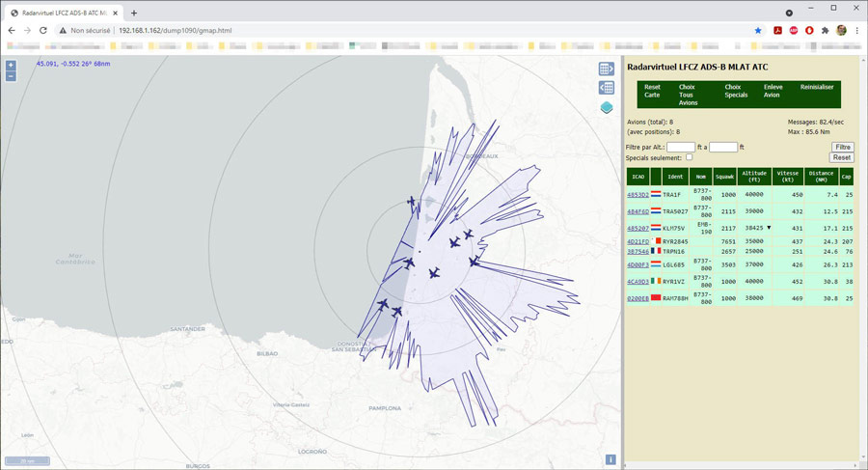Select the RYR2845 aircraft row ident
The height and width of the screenshot is (470, 868).
(675, 241)
